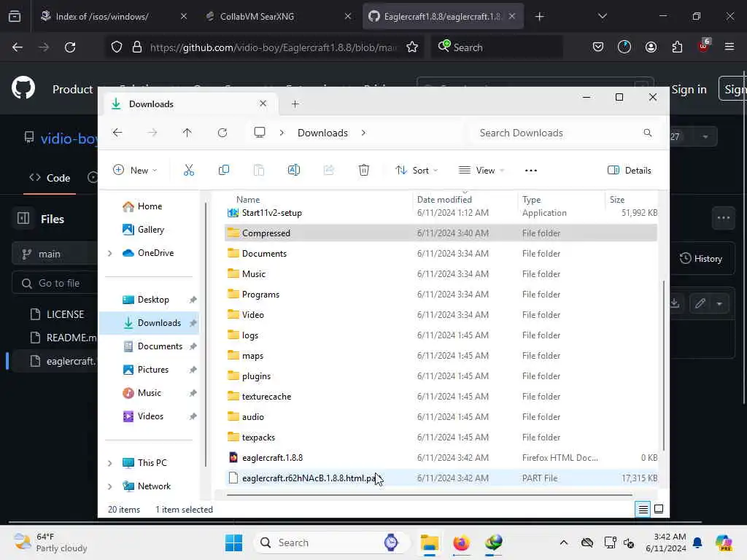Image resolution: width=747 pixels, height=560 pixels.
Task: Open Firefox from the taskbar
Action: [461, 542]
